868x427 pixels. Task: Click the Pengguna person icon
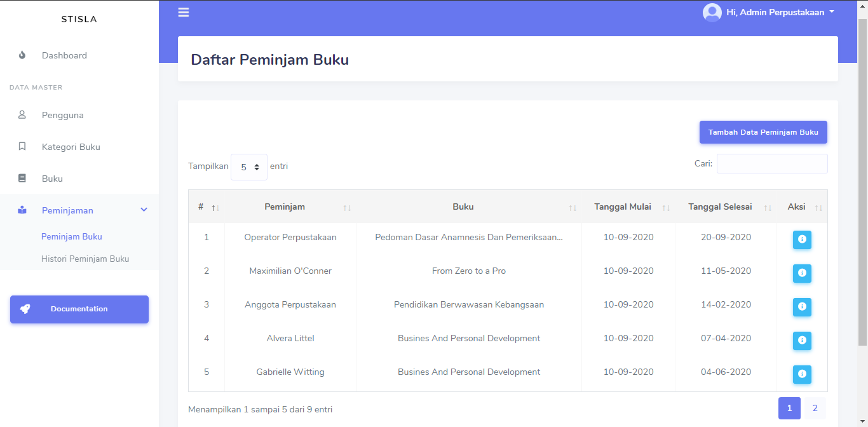pyautogui.click(x=22, y=115)
